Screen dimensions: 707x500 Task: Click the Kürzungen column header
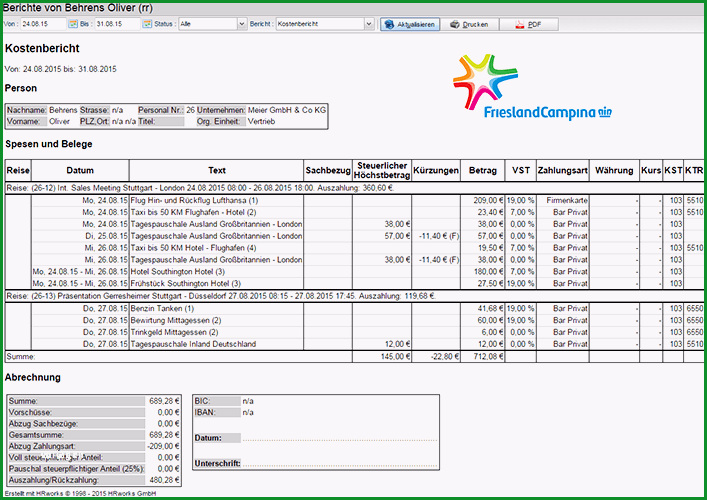point(436,170)
